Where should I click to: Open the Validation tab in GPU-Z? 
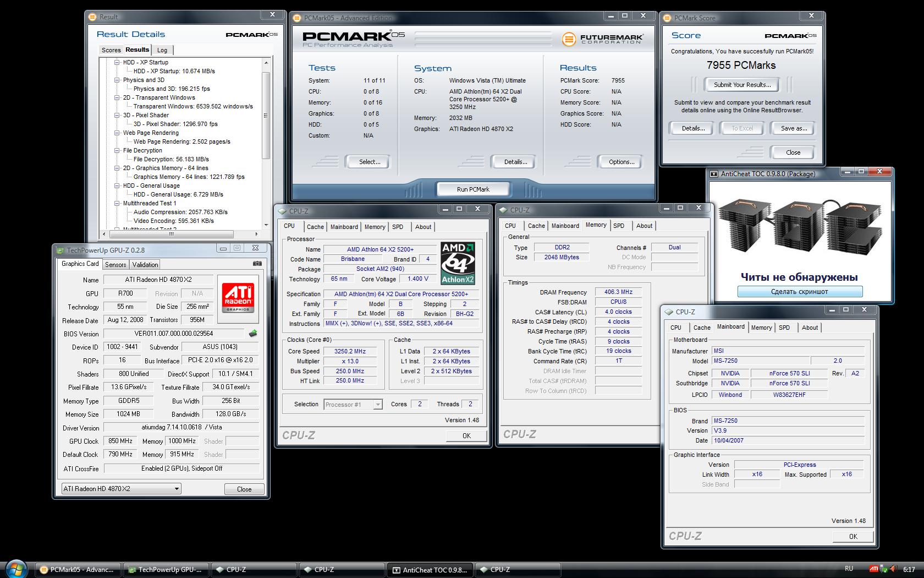click(x=145, y=265)
